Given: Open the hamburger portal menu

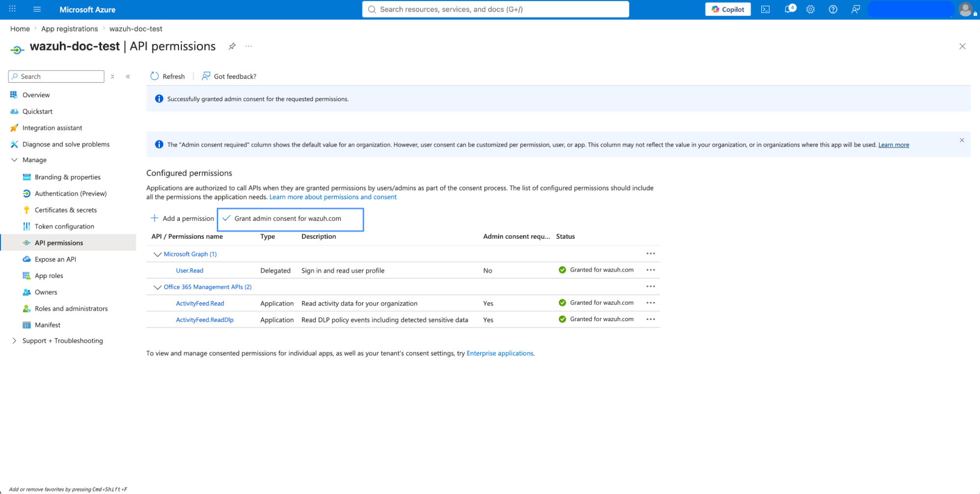Looking at the screenshot, I should coord(37,9).
